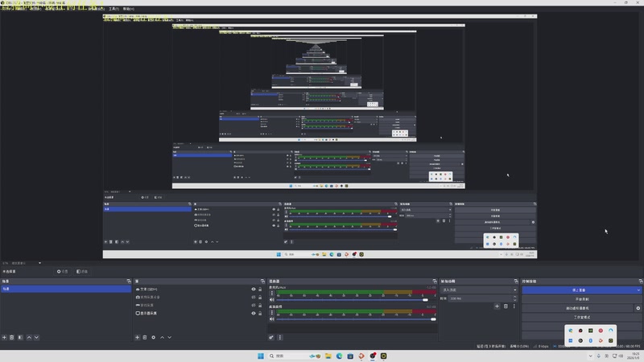Delete the selected source using the trash icon
Image resolution: width=644 pixels, height=362 pixels.
click(145, 337)
